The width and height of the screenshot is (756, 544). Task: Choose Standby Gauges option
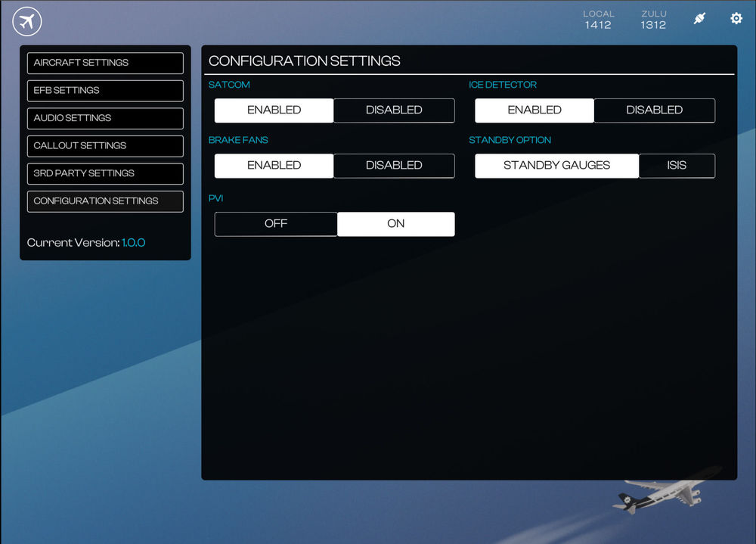click(556, 166)
